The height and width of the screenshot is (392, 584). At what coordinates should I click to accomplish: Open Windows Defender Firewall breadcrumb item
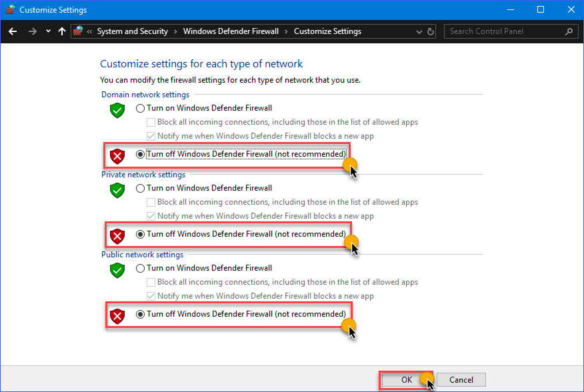coord(231,31)
